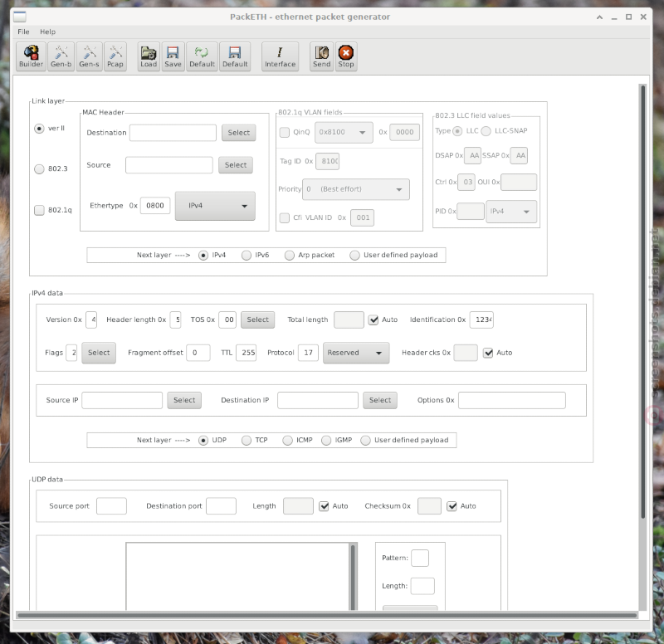Image resolution: width=664 pixels, height=644 pixels.
Task: Toggle Header cks Auto checkbox
Action: (488, 353)
